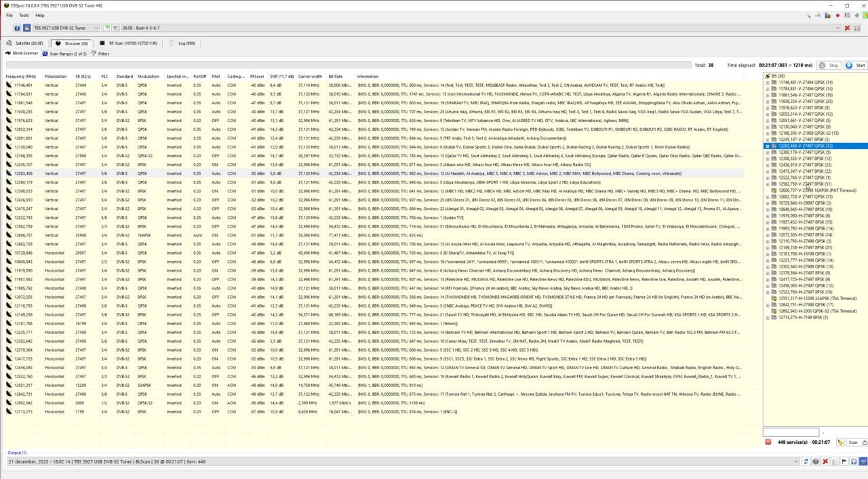This screenshot has width=868, height=479.
Task: Click the red record dot in top toolbar
Action: pyautogui.click(x=837, y=15)
